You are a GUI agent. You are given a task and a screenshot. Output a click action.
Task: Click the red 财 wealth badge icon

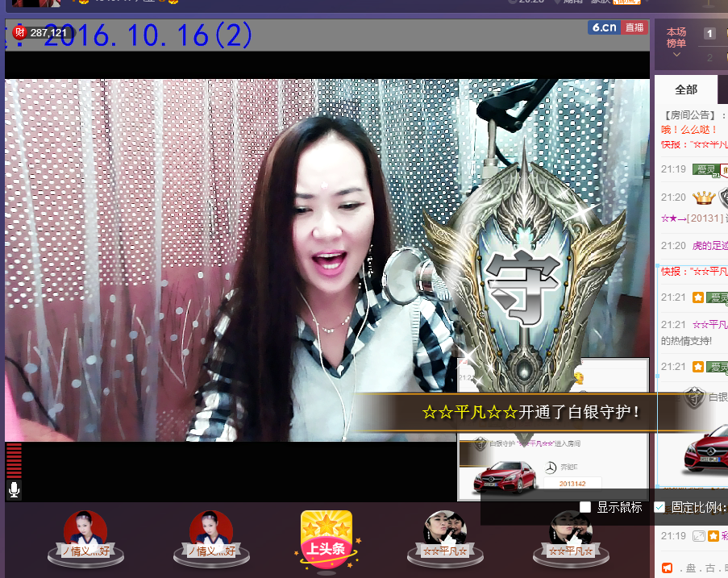(19, 32)
